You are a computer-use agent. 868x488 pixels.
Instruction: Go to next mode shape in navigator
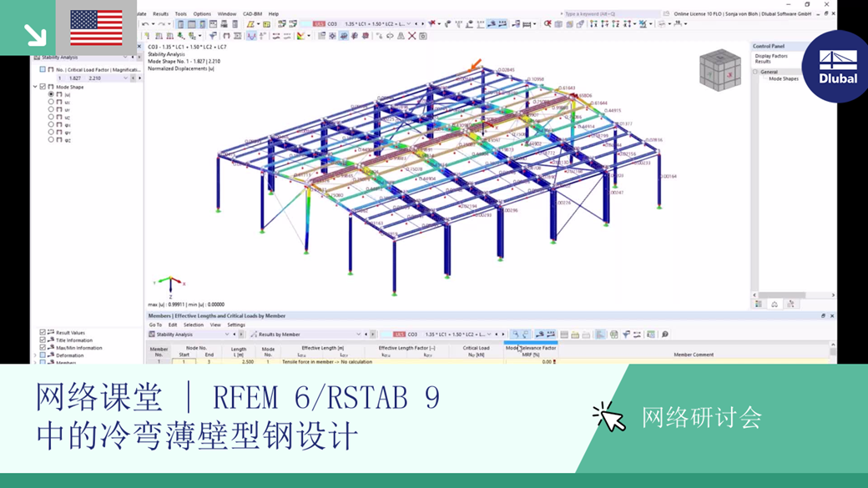[x=139, y=78]
